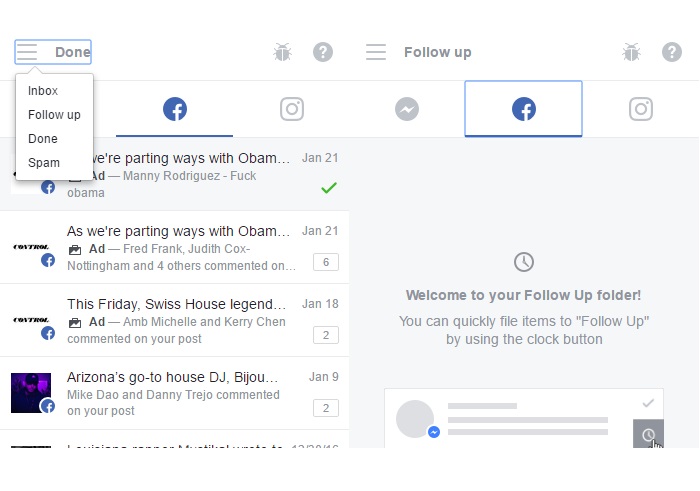This screenshot has width=700, height=491.
Task: Switch to Messenger tab in Follow up
Action: (x=407, y=109)
